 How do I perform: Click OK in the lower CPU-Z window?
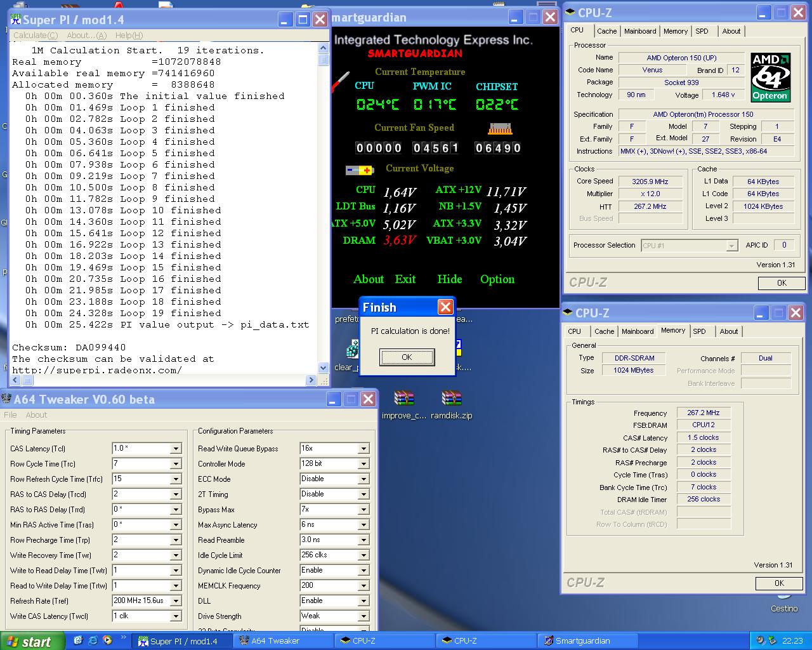pos(779,583)
